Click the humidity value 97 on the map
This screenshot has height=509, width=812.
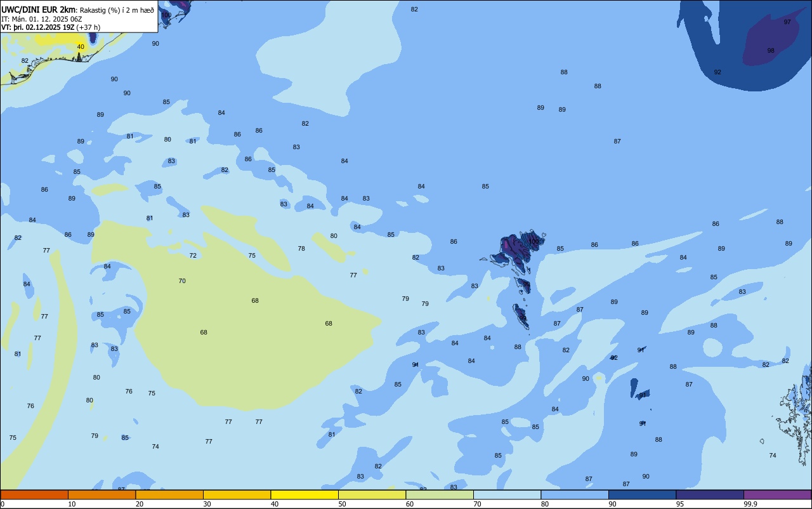(x=787, y=22)
